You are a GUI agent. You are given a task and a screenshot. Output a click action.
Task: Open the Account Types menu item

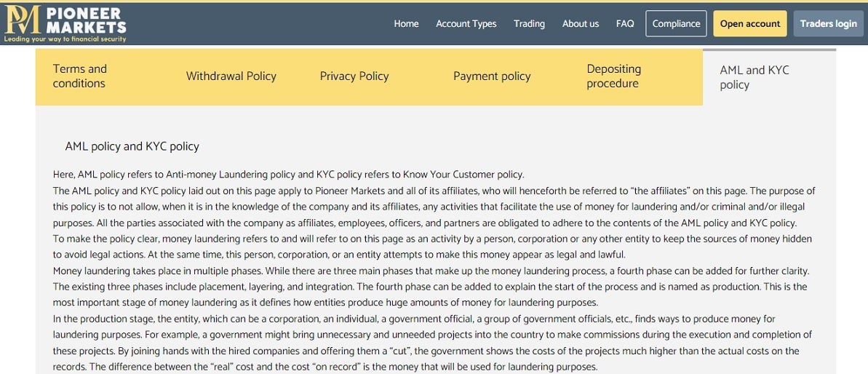[x=466, y=23]
